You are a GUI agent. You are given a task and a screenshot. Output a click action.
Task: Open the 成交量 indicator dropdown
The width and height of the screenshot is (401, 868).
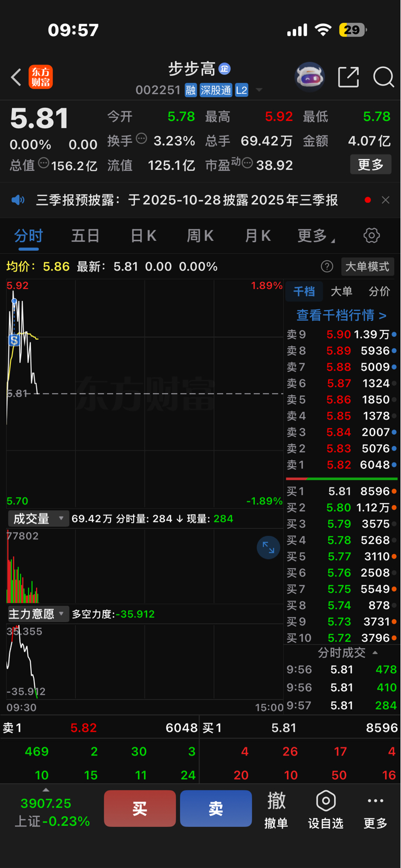point(38,519)
